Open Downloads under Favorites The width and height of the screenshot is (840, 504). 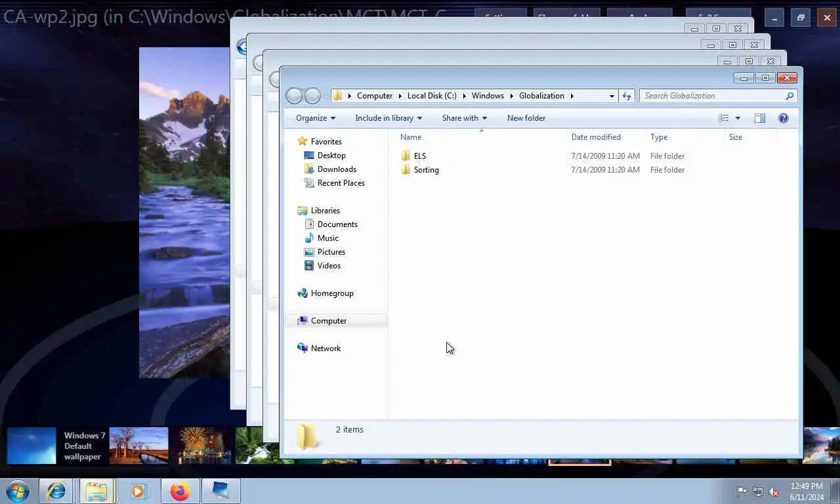(337, 169)
